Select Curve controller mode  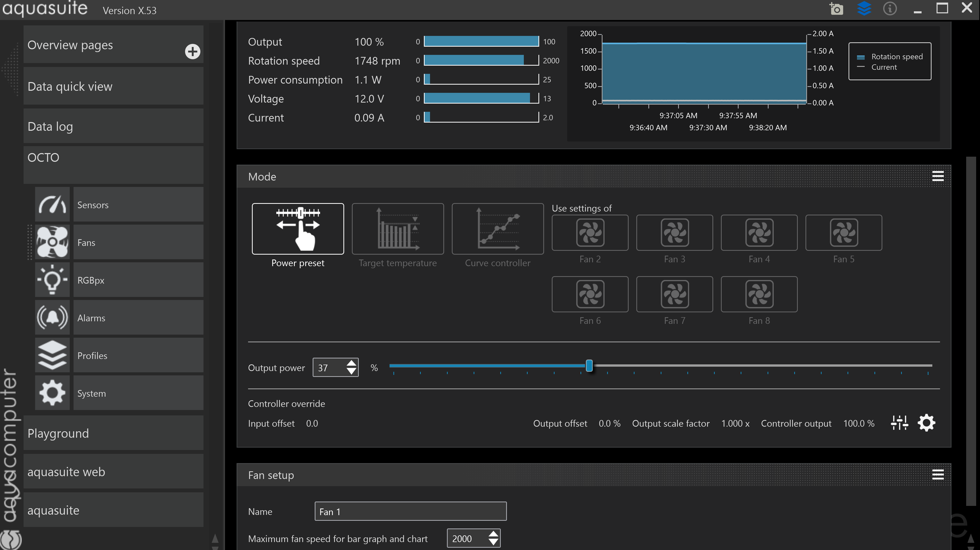pos(497,229)
